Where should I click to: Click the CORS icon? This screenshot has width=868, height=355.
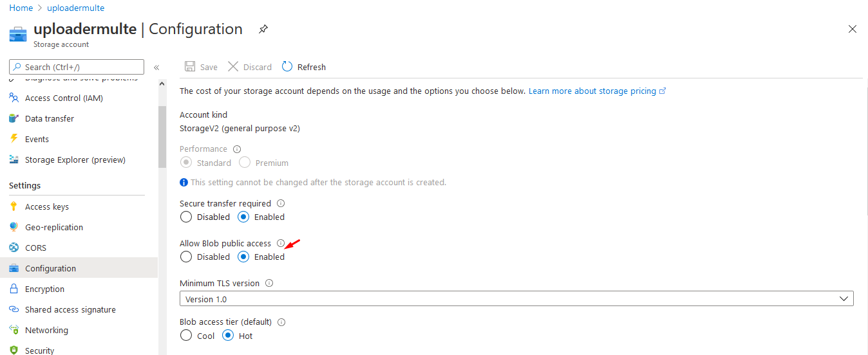[x=14, y=248]
